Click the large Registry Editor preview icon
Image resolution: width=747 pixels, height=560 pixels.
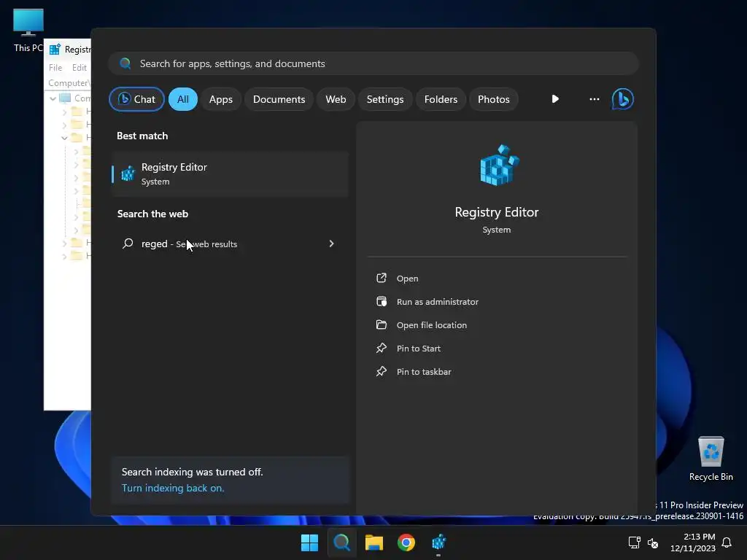coord(498,165)
